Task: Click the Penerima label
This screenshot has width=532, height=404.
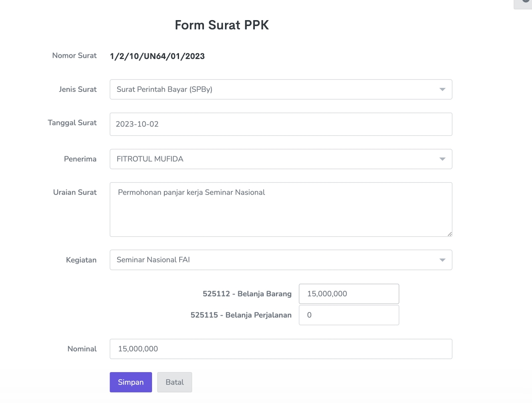Action: (x=80, y=159)
